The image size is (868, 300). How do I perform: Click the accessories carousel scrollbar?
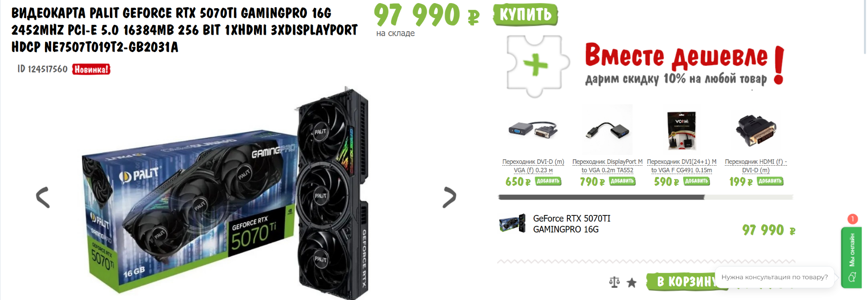click(x=646, y=197)
